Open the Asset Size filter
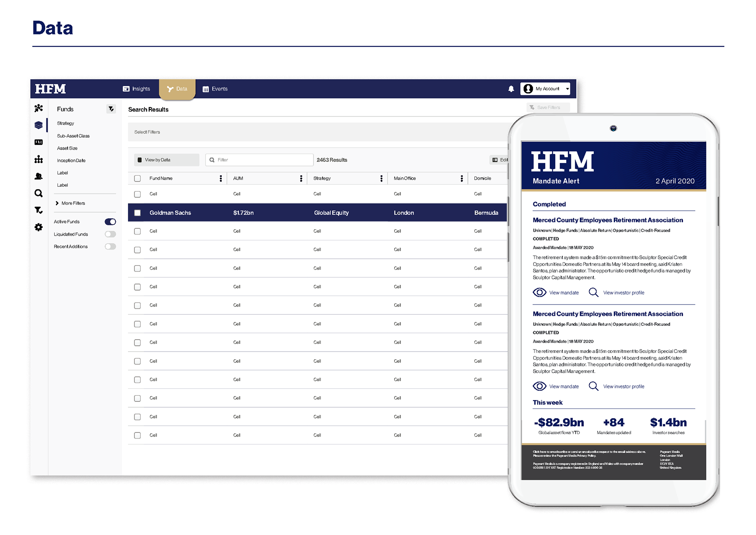The image size is (756, 535). coord(67,148)
